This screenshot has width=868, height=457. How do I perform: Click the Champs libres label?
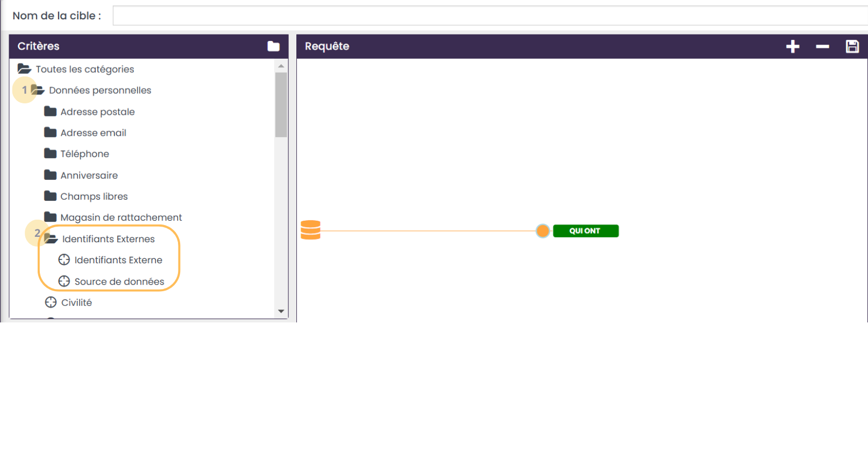pos(94,196)
